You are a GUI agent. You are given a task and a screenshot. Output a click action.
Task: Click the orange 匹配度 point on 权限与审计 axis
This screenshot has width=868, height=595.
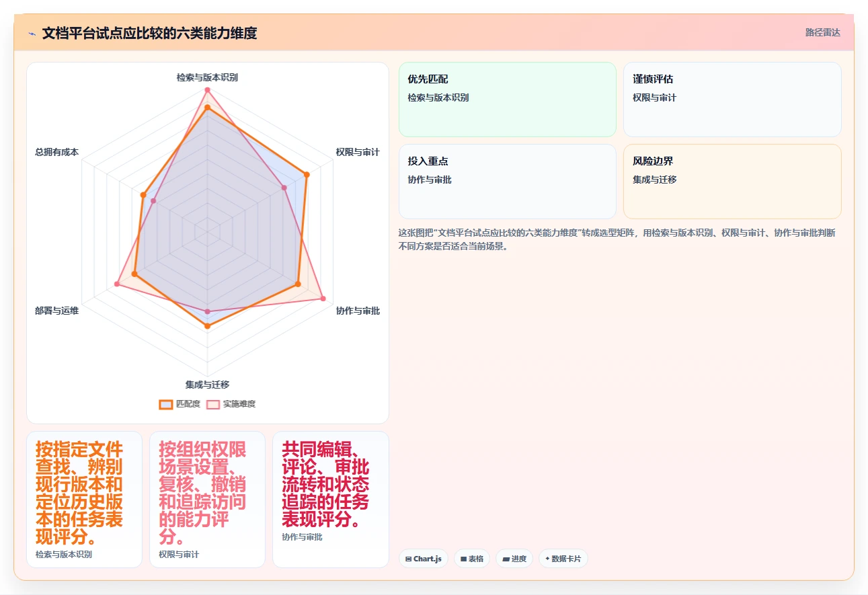click(307, 174)
